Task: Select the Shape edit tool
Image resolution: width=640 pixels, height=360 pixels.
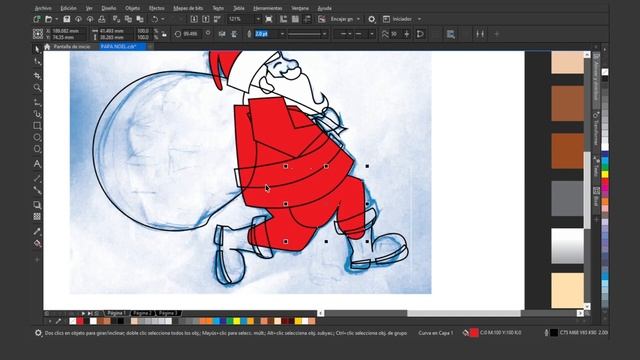Action: pyautogui.click(x=37, y=62)
